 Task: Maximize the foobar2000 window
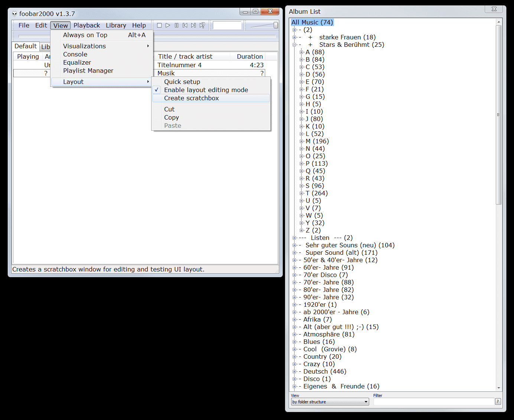256,11
